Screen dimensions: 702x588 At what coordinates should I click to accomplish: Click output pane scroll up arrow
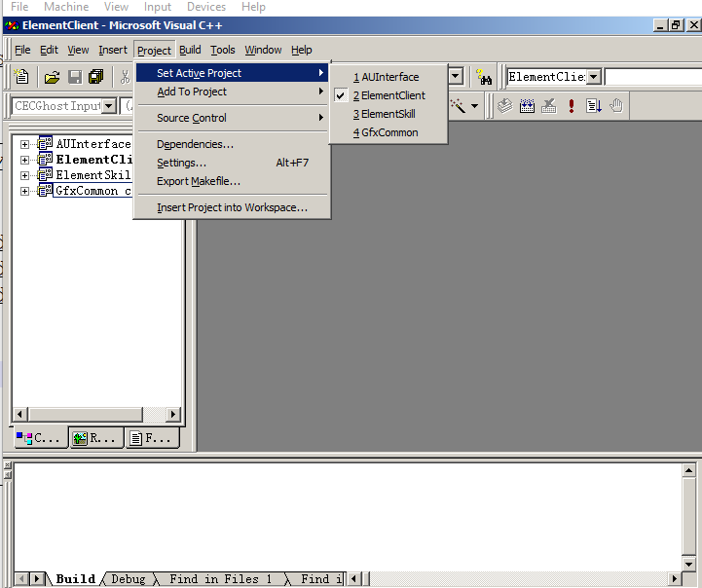point(688,470)
